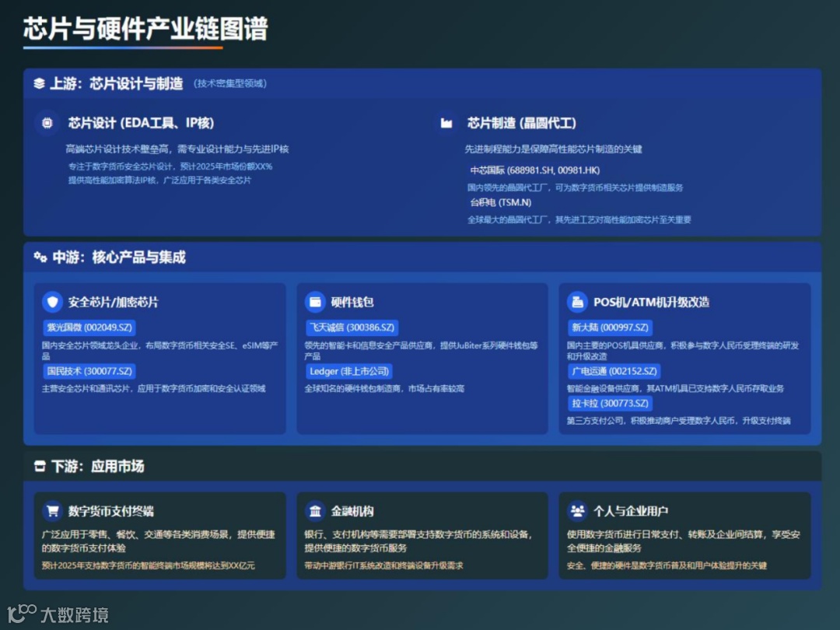Click line 全球最大的晶圆代工厂 under 台积电
This screenshot has width=840, height=630.
pos(579,219)
